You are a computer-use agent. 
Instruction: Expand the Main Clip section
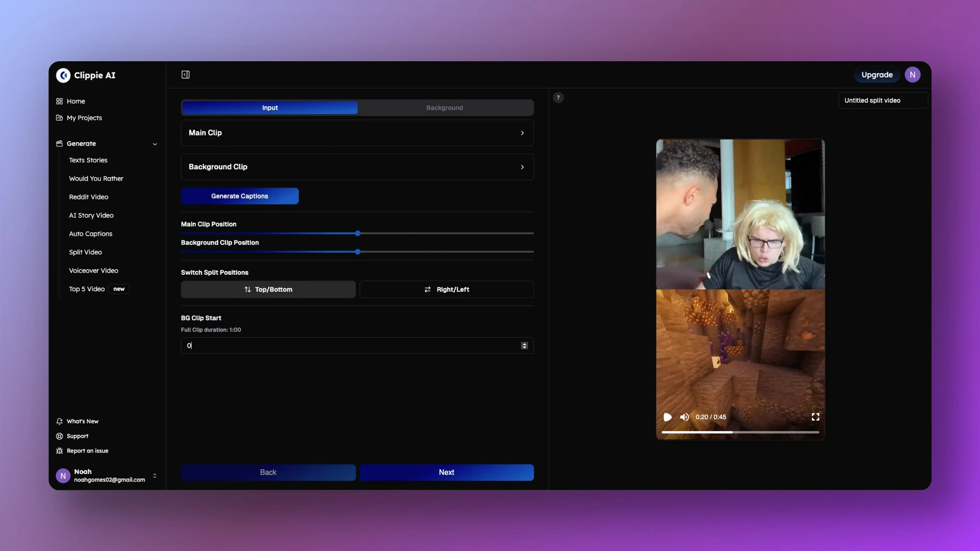point(357,133)
